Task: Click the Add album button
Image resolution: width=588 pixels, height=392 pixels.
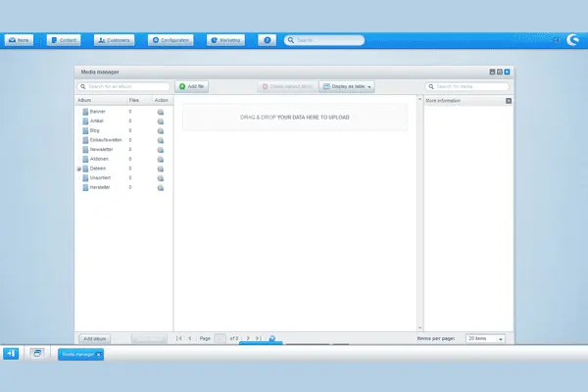Action: pos(96,338)
